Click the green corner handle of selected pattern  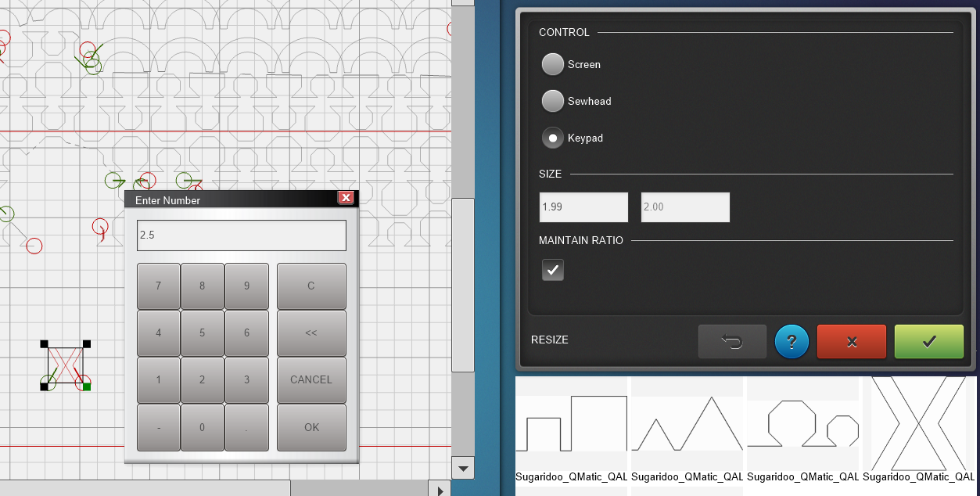click(87, 386)
